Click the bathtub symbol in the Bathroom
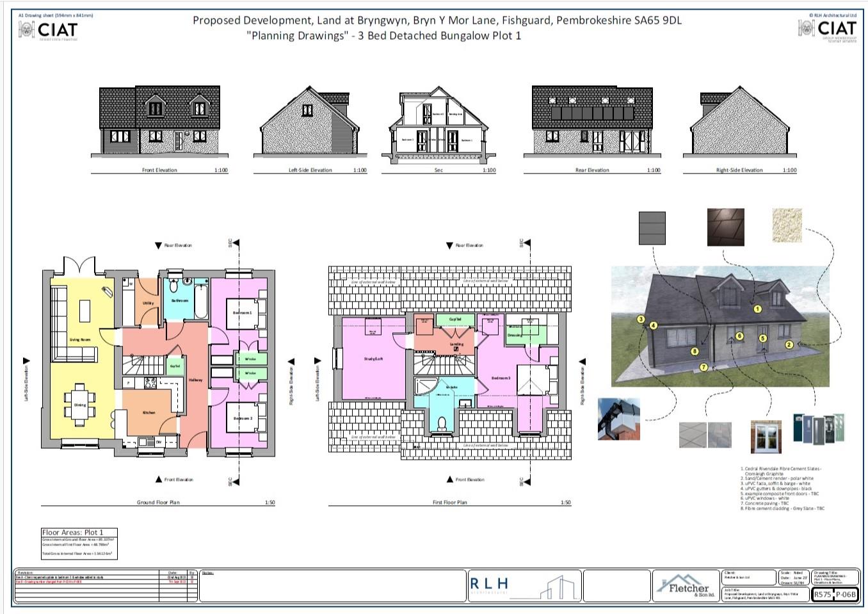Image resolution: width=868 pixels, height=614 pixels. point(199,298)
